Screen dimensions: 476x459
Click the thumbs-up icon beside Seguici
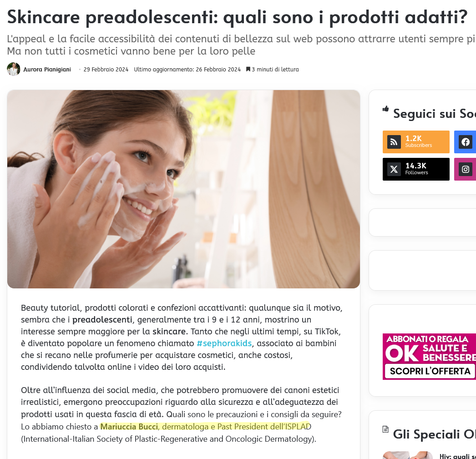coord(385,109)
